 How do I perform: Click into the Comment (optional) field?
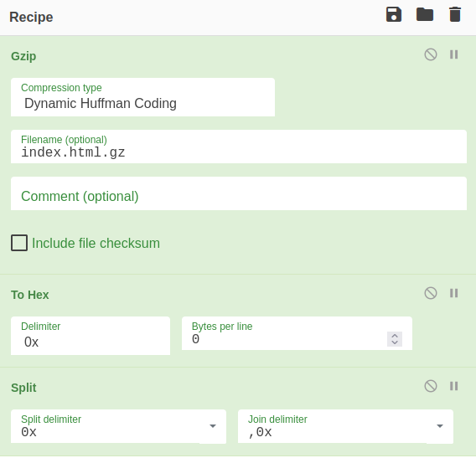[239, 193]
